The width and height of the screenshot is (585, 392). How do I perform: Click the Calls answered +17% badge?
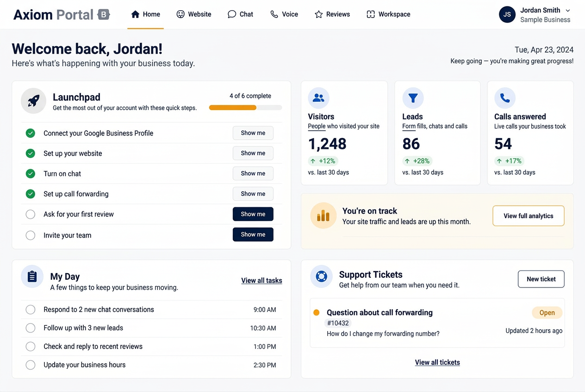[510, 161]
